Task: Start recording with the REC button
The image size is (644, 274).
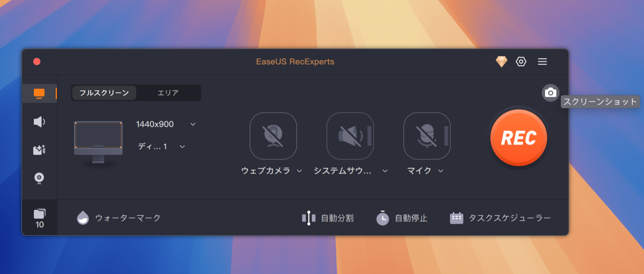Action: point(518,138)
